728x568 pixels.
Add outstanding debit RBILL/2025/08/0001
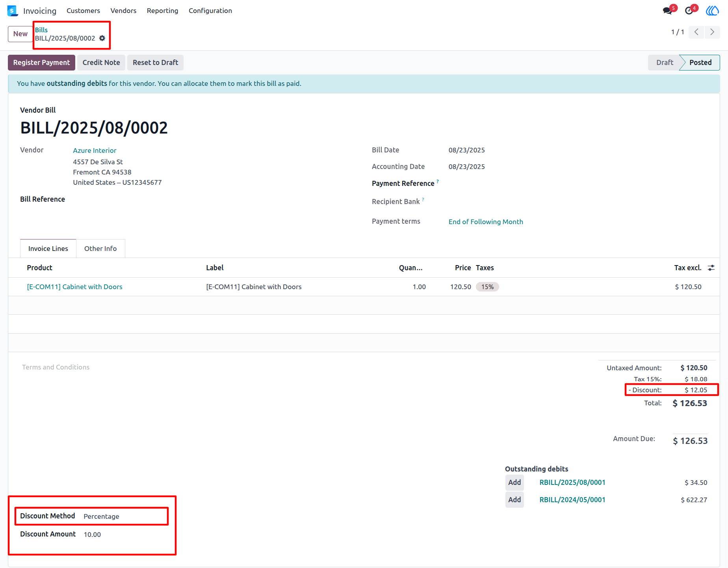pyautogui.click(x=514, y=483)
